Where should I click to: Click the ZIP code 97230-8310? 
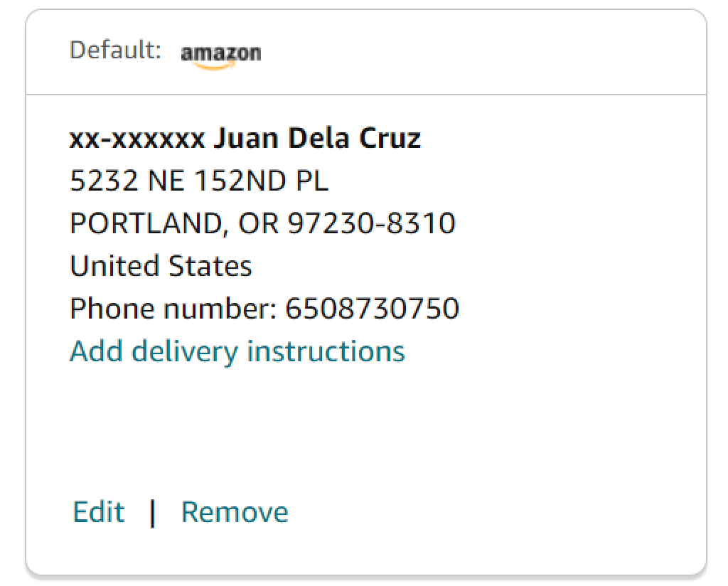[372, 224]
